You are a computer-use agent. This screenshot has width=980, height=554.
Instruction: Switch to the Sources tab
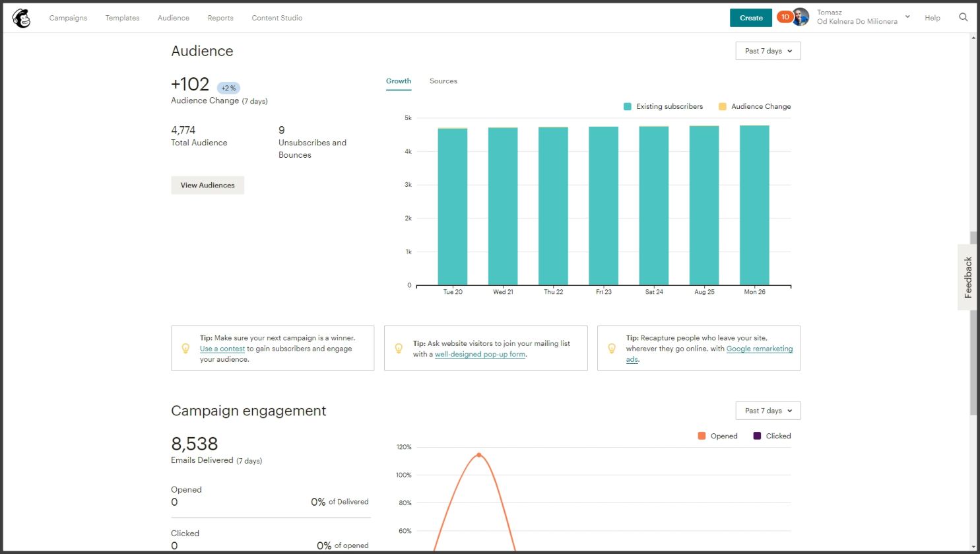pos(443,81)
